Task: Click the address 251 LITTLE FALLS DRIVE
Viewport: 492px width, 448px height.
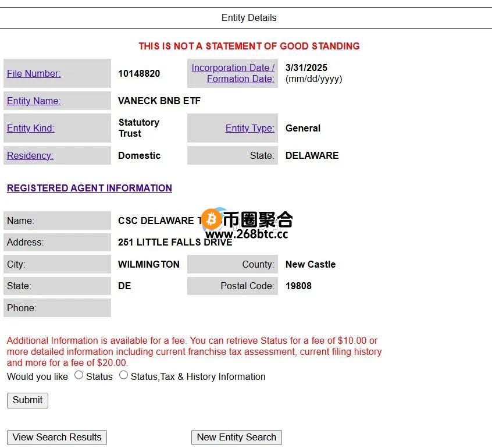Action: pyautogui.click(x=175, y=242)
